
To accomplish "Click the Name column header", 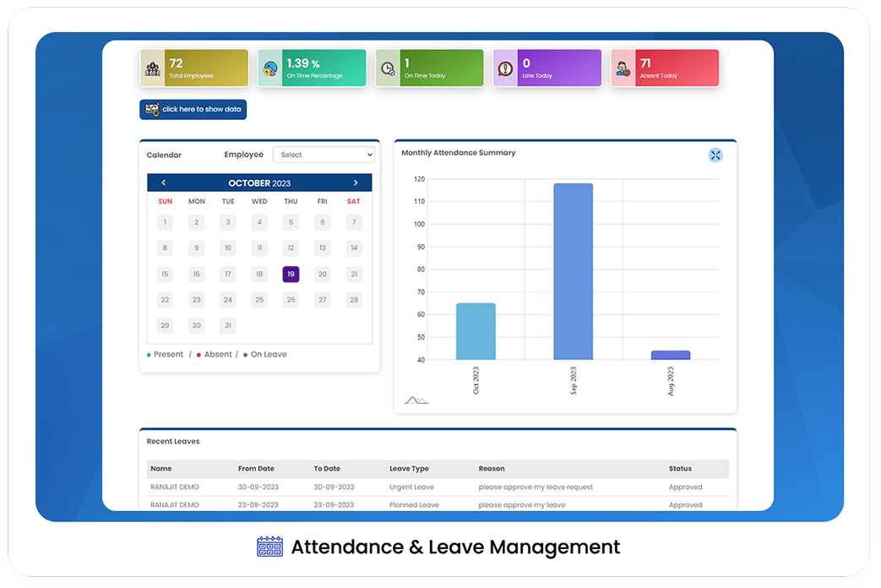I will coord(160,468).
